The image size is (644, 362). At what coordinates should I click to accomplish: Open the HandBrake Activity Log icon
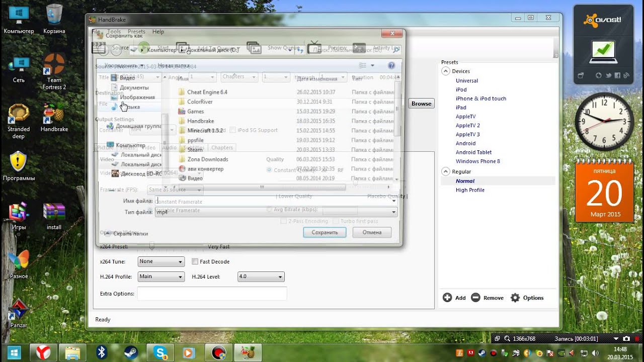click(359, 48)
